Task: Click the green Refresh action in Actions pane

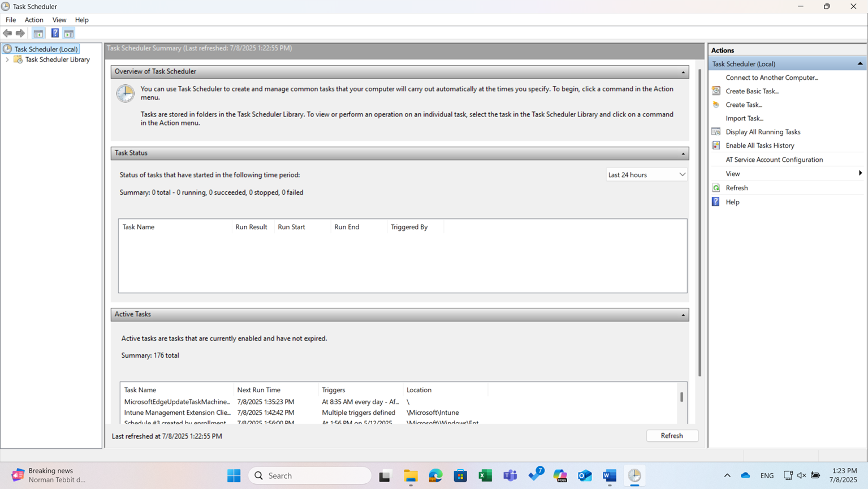Action: pos(736,188)
